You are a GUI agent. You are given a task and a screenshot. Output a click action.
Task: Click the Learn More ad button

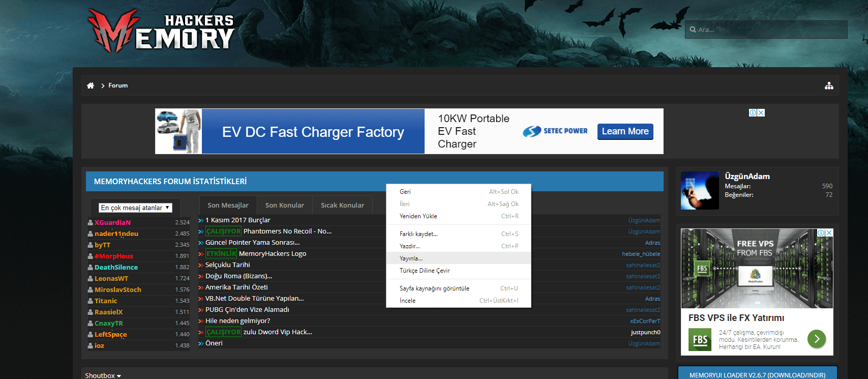625,131
